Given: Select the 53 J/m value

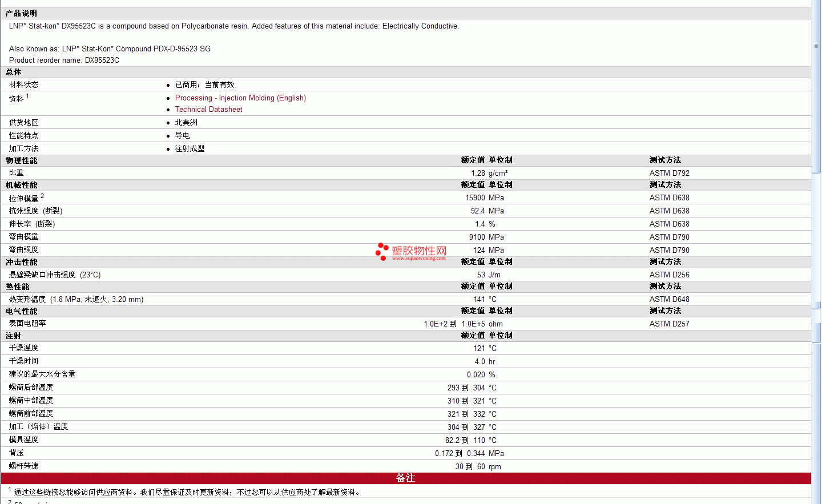Looking at the screenshot, I should (x=489, y=275).
